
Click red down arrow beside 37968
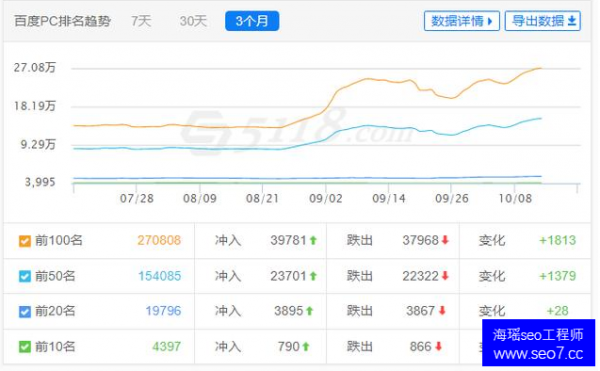pyautogui.click(x=445, y=240)
